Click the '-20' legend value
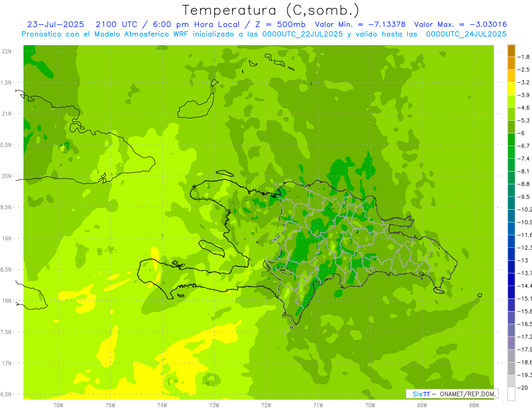The height and width of the screenshot is (411, 532). (x=523, y=388)
